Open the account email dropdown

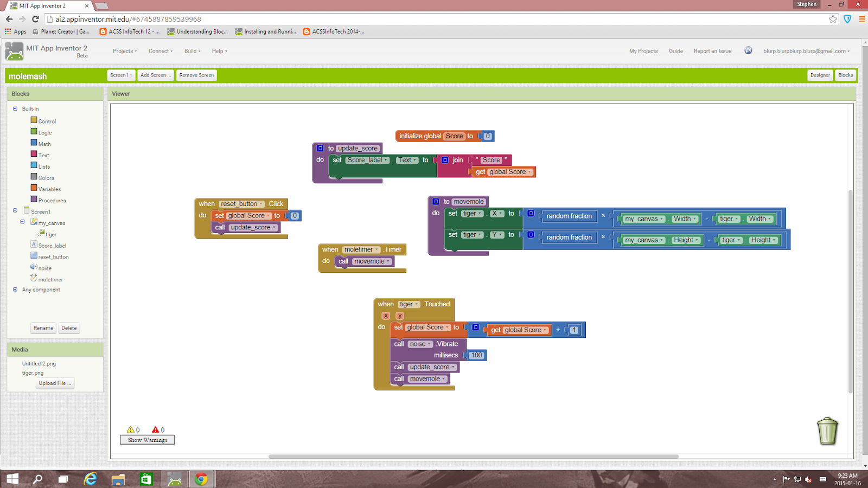point(806,51)
